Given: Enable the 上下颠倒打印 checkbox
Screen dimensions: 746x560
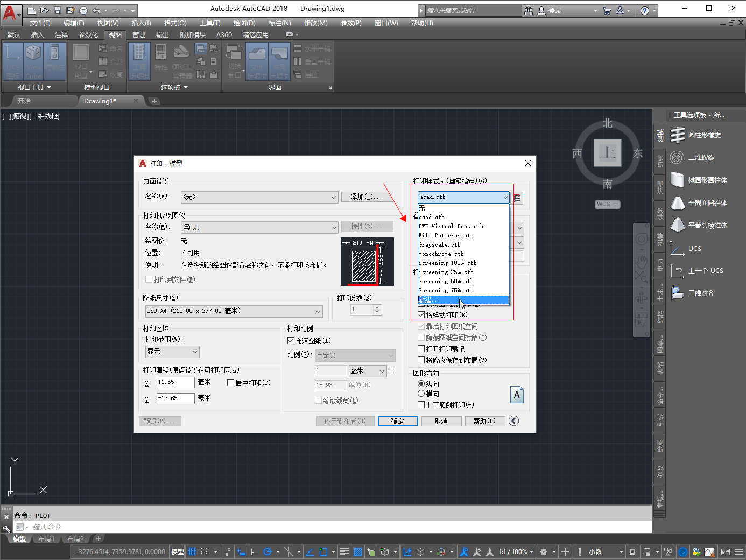Looking at the screenshot, I should (x=421, y=405).
